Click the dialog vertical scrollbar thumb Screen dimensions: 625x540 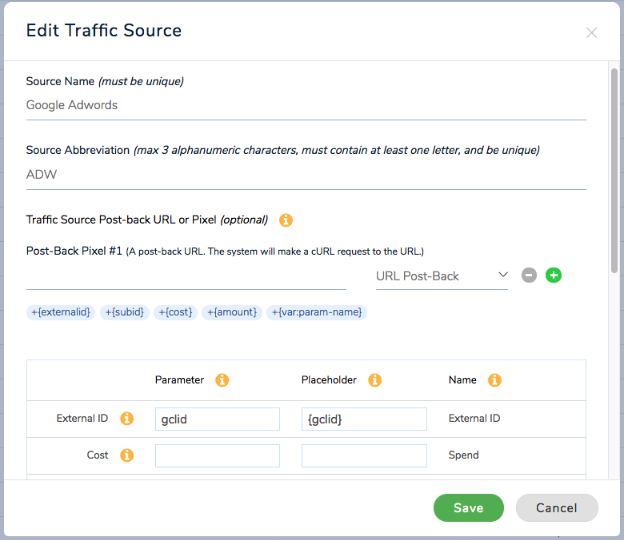click(614, 171)
